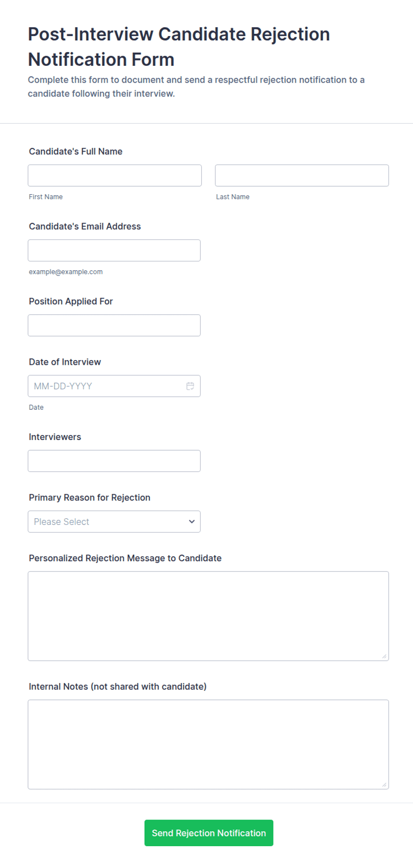The image size is (413, 868).
Task: Expand the dropdown chevron arrow under Primary Reason
Action: pos(191,521)
